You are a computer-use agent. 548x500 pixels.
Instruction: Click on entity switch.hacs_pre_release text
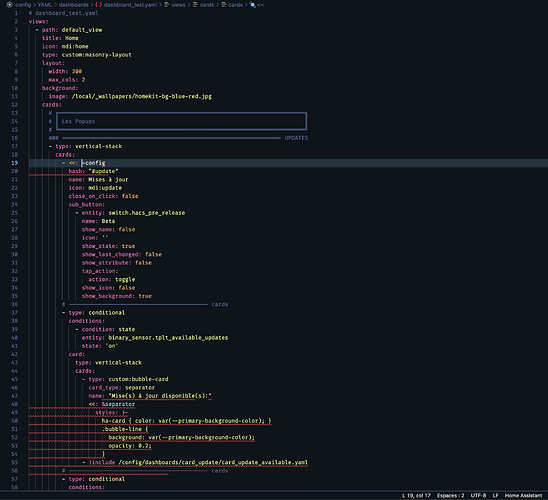147,213
